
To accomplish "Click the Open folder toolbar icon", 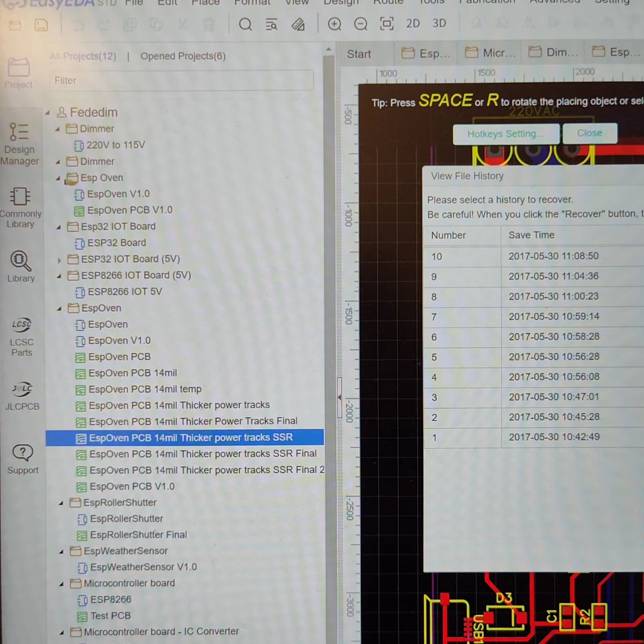I will (x=15, y=25).
